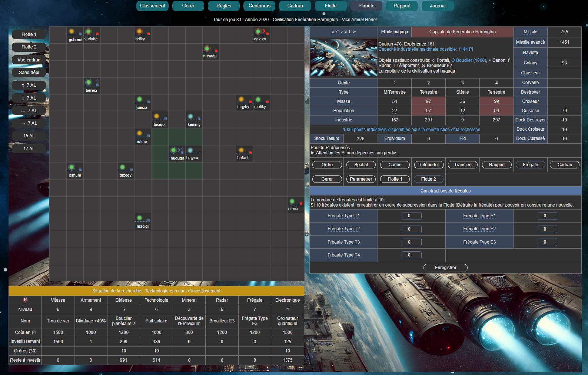Click the red R research icon

click(x=25, y=300)
